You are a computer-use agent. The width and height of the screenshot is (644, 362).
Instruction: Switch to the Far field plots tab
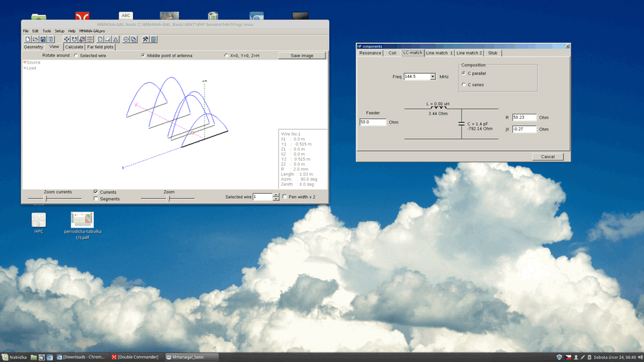pyautogui.click(x=100, y=47)
